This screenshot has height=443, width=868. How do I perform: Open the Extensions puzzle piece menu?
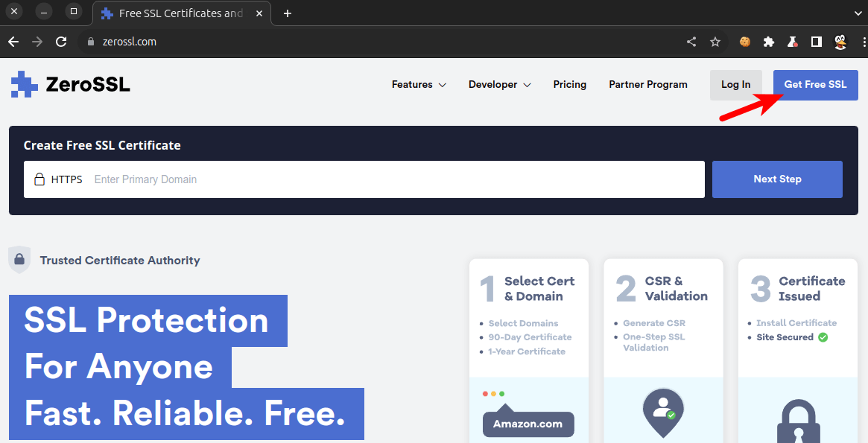(768, 42)
